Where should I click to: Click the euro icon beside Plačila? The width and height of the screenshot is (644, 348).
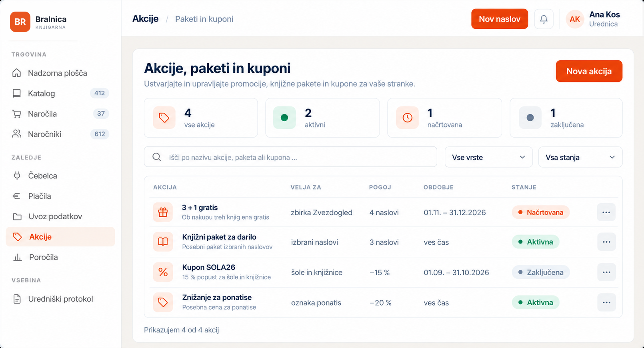tap(17, 196)
